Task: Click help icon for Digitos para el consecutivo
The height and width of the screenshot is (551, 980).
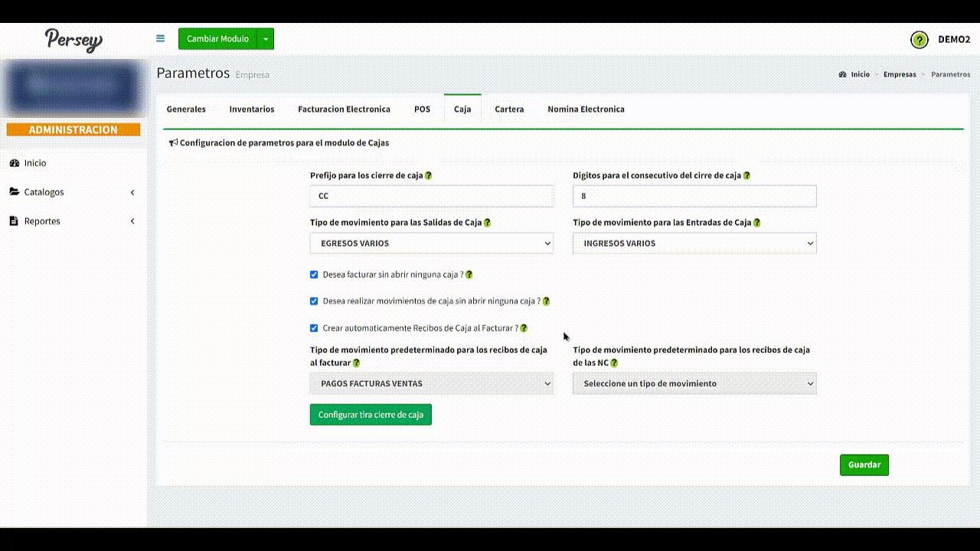Action: pyautogui.click(x=746, y=175)
